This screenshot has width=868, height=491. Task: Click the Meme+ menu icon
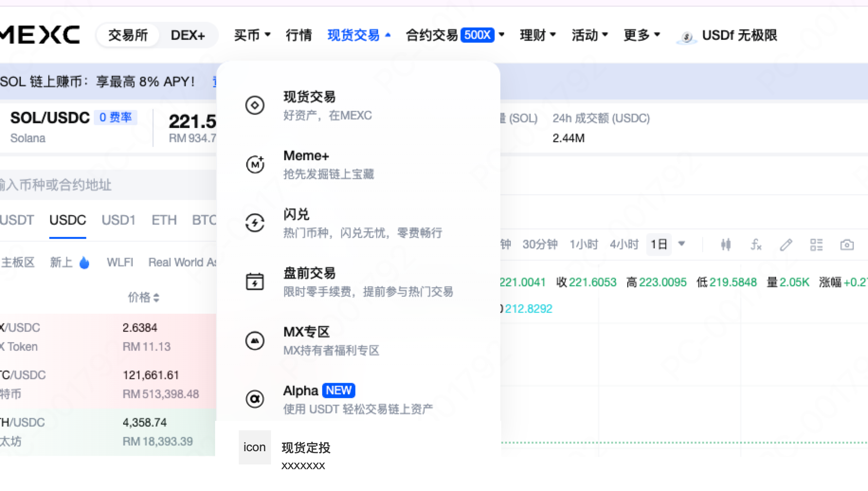pyautogui.click(x=255, y=164)
